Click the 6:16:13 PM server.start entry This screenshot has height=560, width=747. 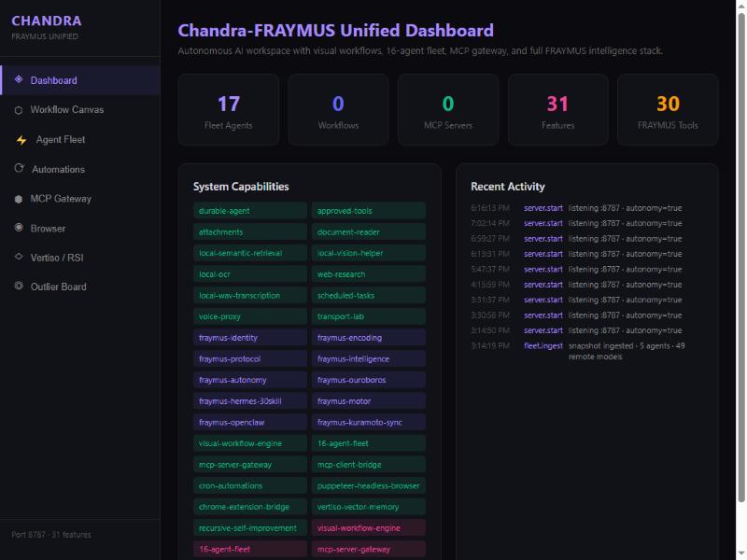click(x=587, y=208)
